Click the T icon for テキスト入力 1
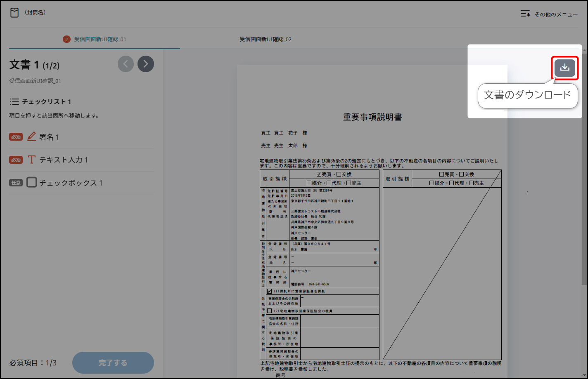 tap(32, 160)
